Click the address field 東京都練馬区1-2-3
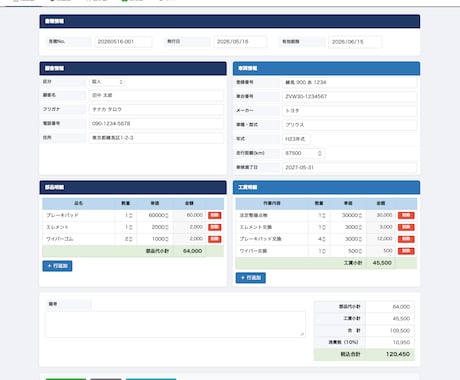Screen dimensions: 460x380 pos(156,138)
